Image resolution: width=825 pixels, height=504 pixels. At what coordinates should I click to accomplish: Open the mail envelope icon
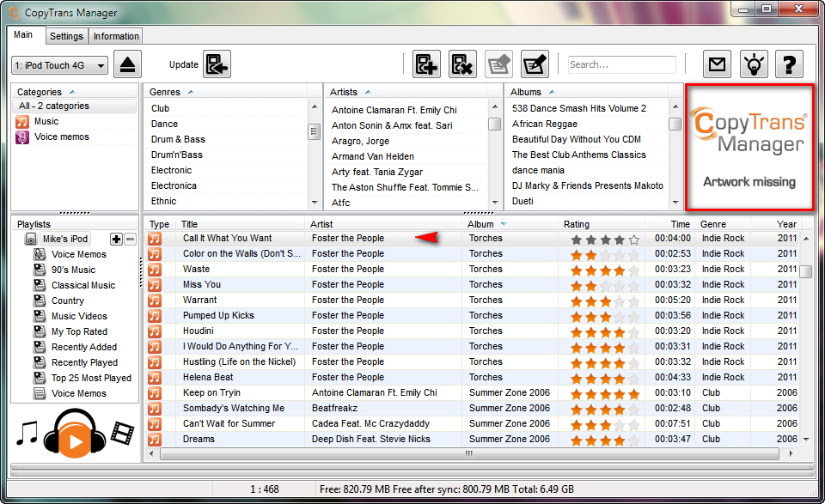(x=717, y=64)
